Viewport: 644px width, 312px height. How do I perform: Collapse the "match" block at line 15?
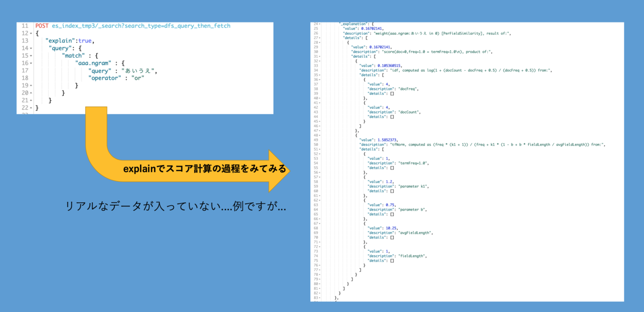31,56
